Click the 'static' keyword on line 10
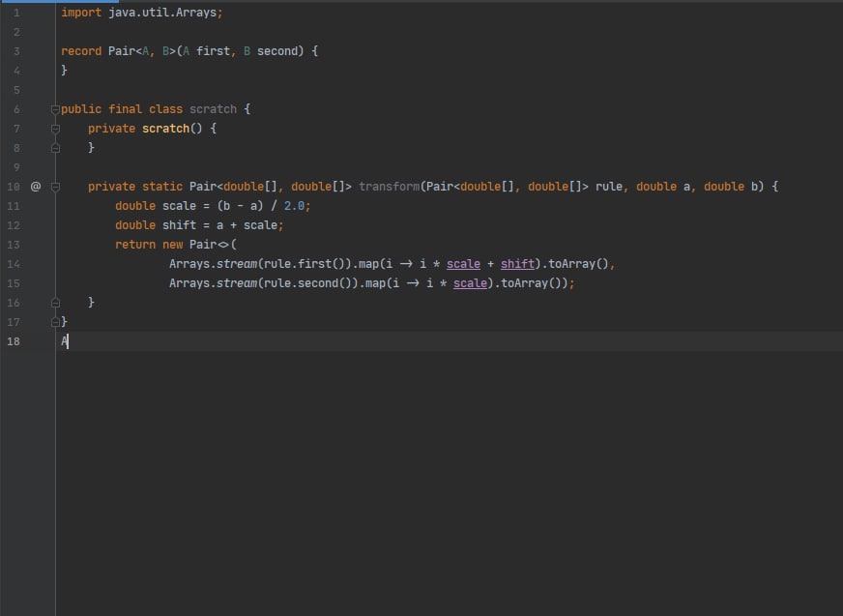This screenshot has height=616, width=843. pos(162,187)
